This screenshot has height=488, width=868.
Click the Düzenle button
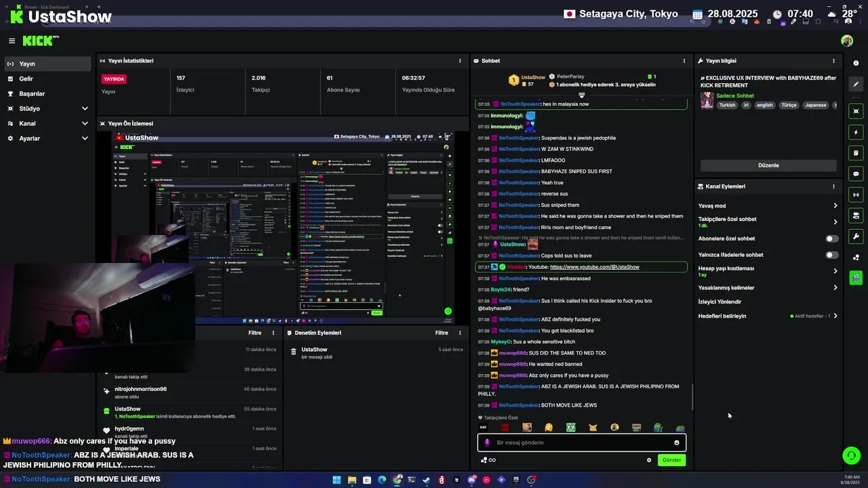click(x=768, y=165)
